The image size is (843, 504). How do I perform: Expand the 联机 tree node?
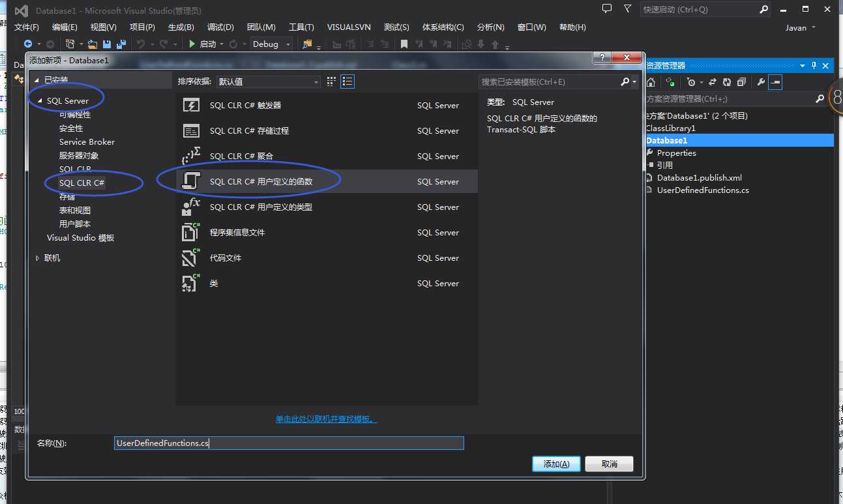pos(37,258)
